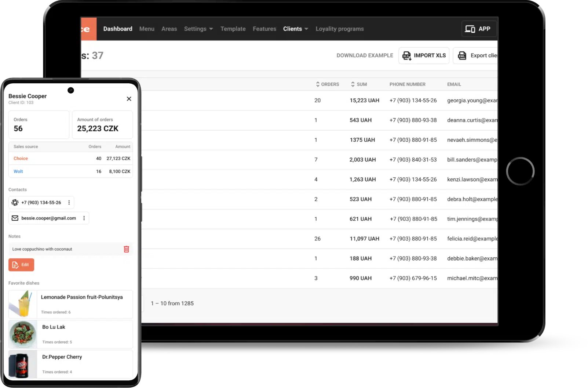Click the DOWNLOAD EXAMPLE link
This screenshot has height=388, width=588.
point(365,55)
